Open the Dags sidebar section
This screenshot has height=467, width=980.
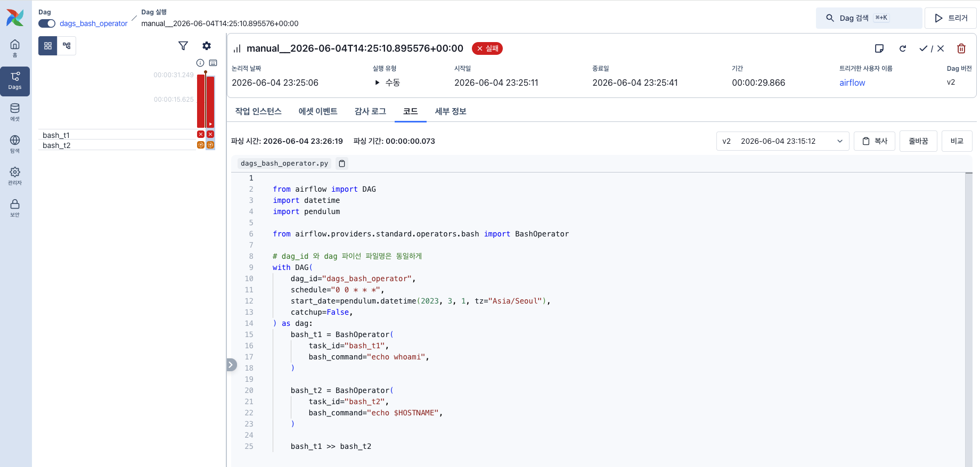tap(15, 81)
